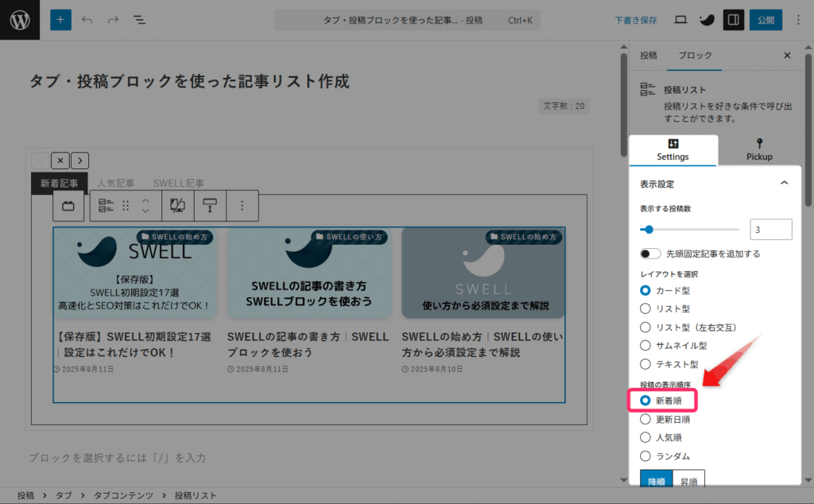
Task: Click breadcrumb 投稿リスト
Action: tap(196, 496)
